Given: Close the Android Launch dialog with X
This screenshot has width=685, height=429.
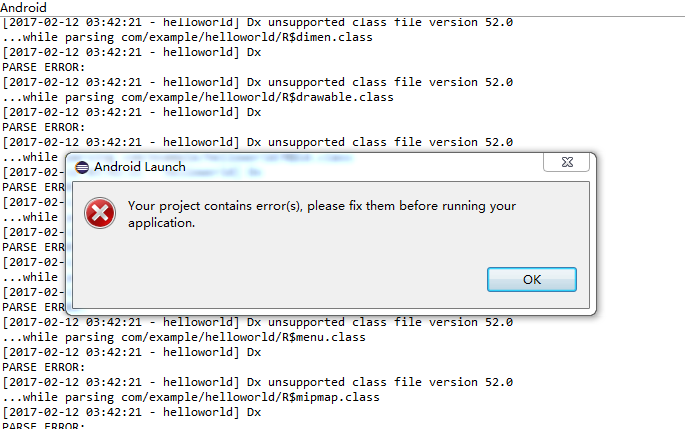Looking at the screenshot, I should click(x=567, y=162).
